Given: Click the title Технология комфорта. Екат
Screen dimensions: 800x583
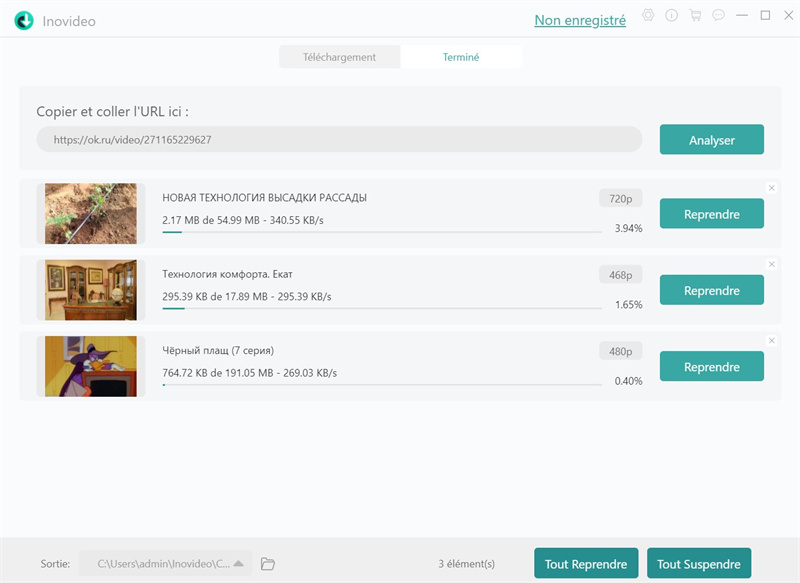Looking at the screenshot, I should point(227,274).
